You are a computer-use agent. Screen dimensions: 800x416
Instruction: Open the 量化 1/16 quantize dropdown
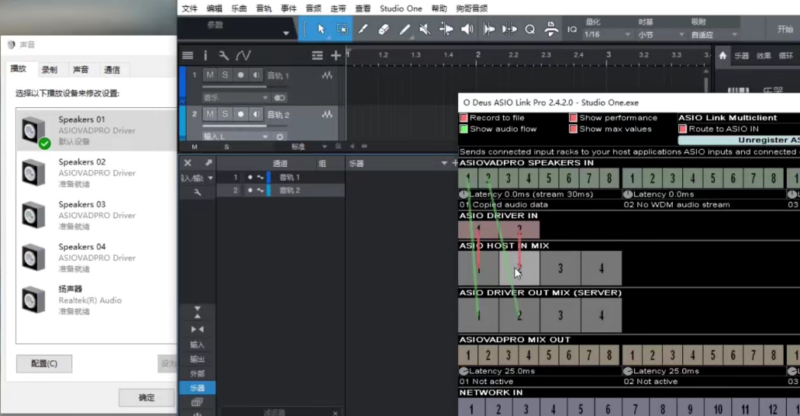(604, 34)
